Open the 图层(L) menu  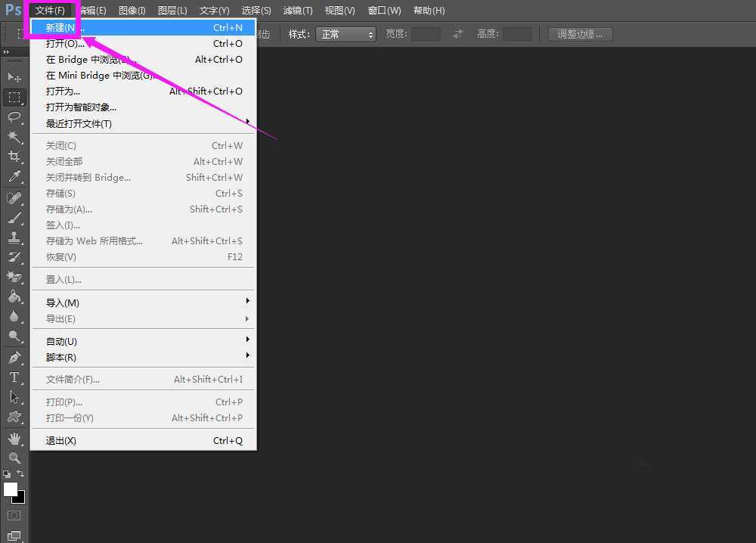(x=172, y=10)
